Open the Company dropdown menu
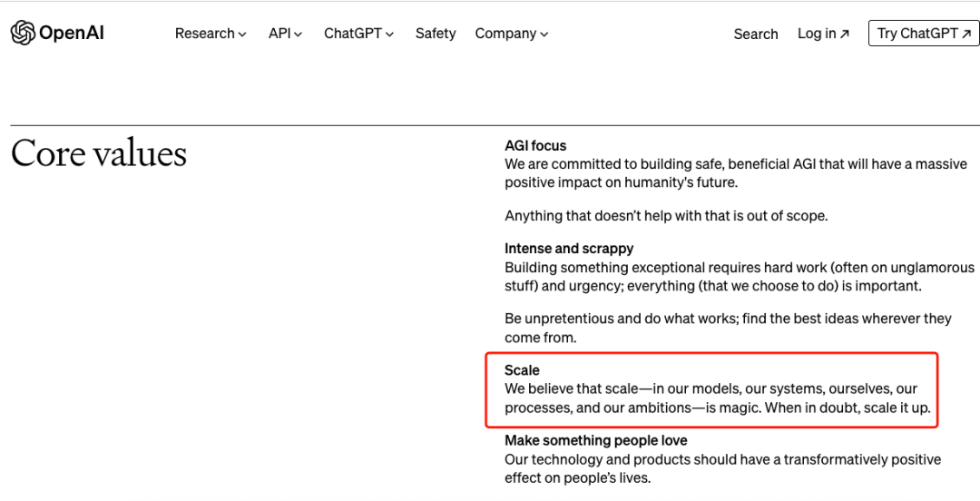980x501 pixels. (511, 34)
